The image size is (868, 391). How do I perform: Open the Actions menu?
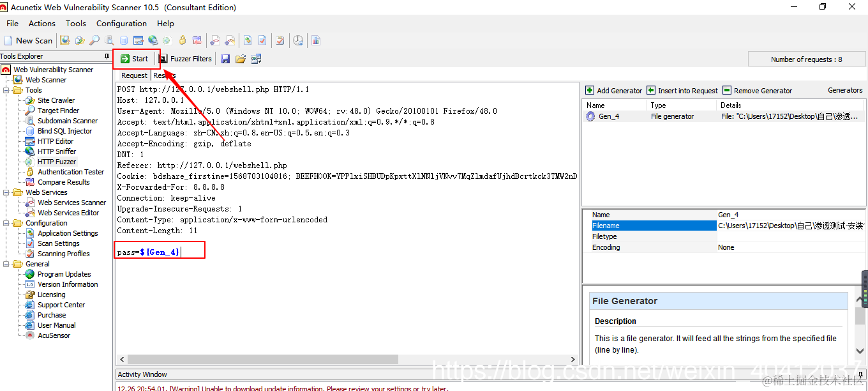(x=42, y=24)
